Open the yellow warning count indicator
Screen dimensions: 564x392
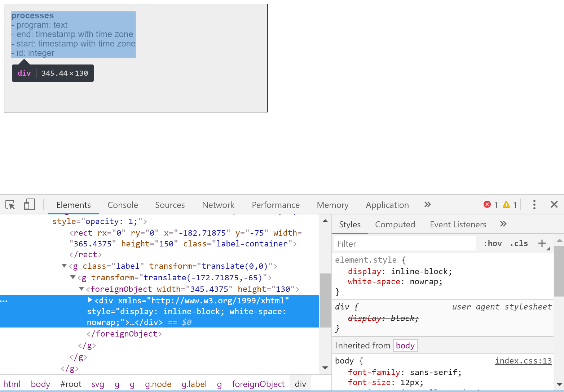click(x=510, y=205)
